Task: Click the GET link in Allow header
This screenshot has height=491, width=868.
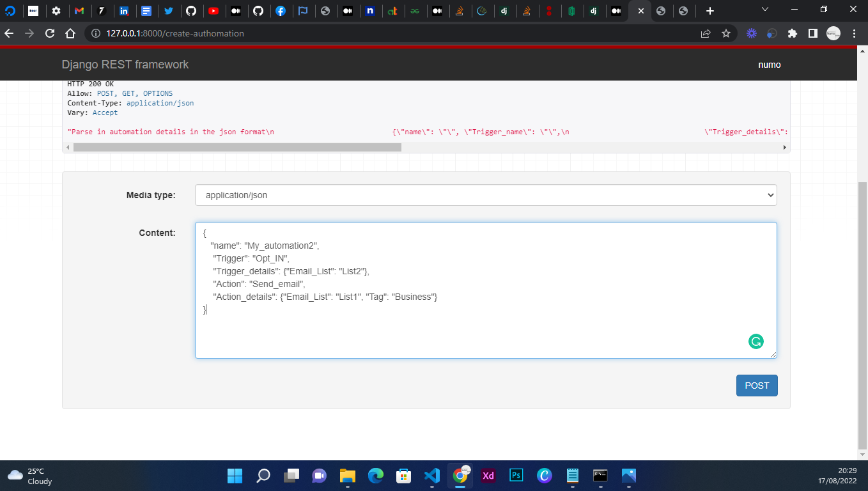Action: click(128, 93)
